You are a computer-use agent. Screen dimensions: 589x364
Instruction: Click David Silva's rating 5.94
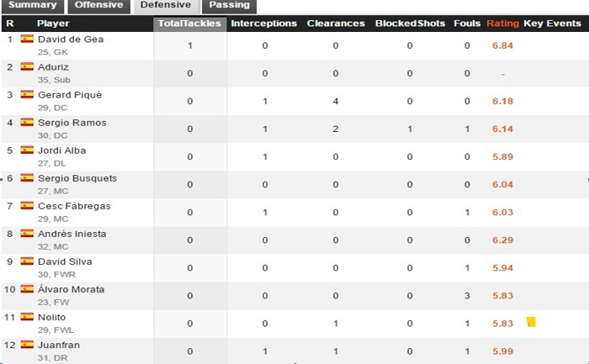(502, 268)
